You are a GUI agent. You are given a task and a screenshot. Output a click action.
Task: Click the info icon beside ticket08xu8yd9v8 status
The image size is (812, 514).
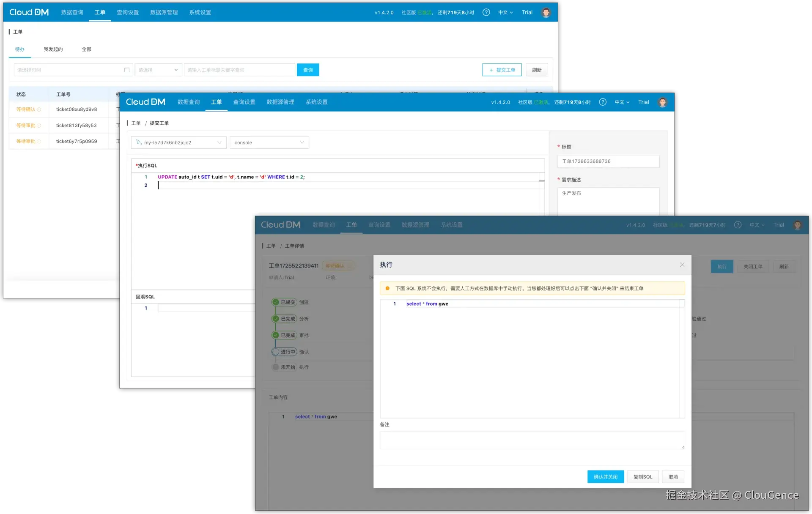pos(39,109)
